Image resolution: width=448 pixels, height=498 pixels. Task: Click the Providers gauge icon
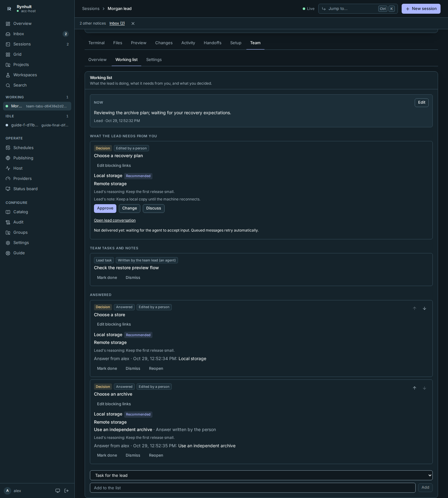click(x=8, y=179)
